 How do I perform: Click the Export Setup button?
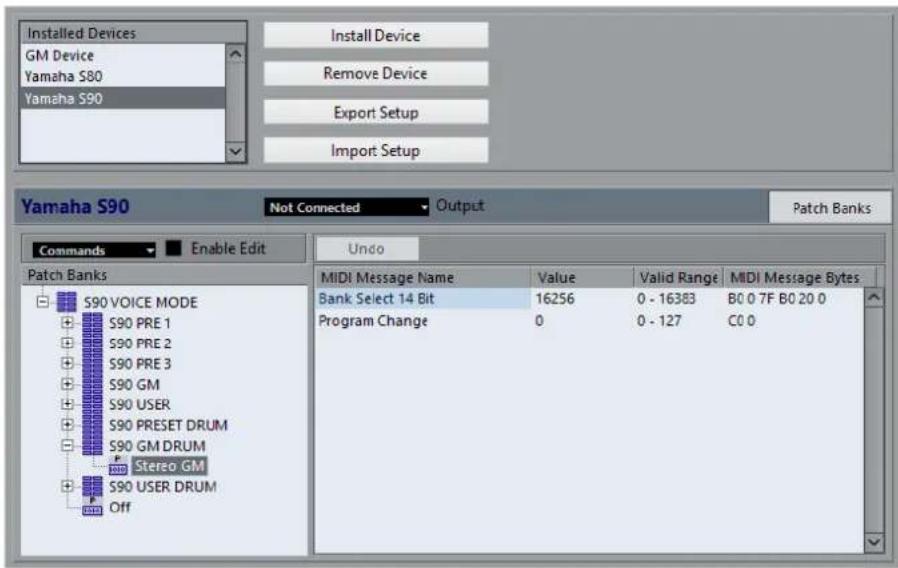pos(376,112)
